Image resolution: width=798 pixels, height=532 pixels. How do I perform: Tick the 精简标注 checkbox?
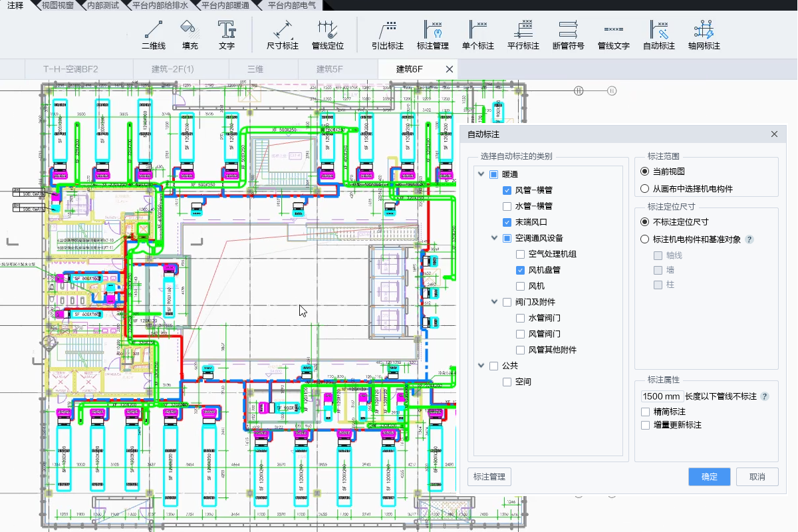pyautogui.click(x=645, y=412)
